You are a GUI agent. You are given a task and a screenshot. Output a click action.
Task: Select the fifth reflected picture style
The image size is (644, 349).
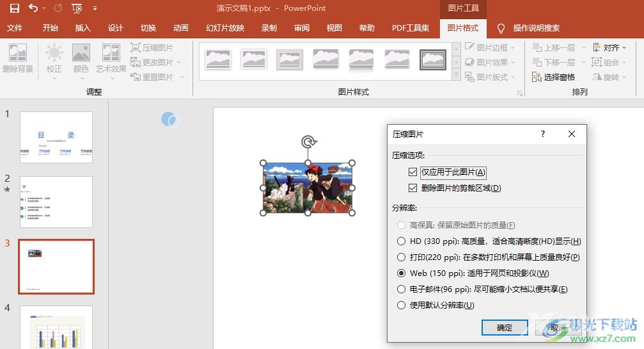(361, 60)
